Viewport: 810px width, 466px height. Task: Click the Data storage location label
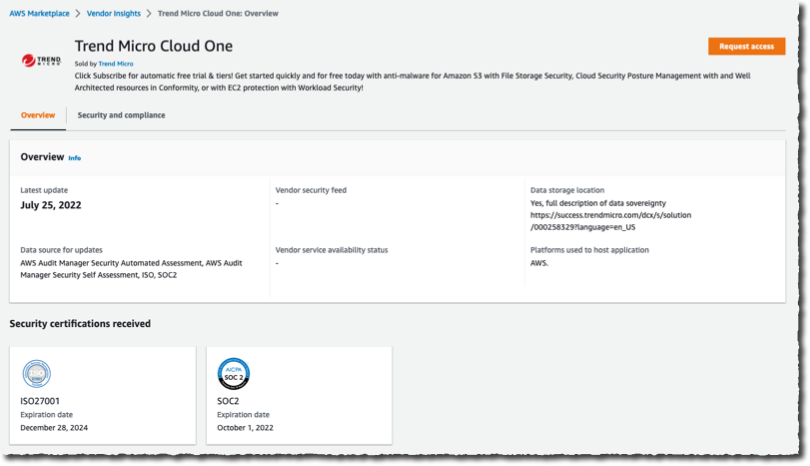(567, 190)
